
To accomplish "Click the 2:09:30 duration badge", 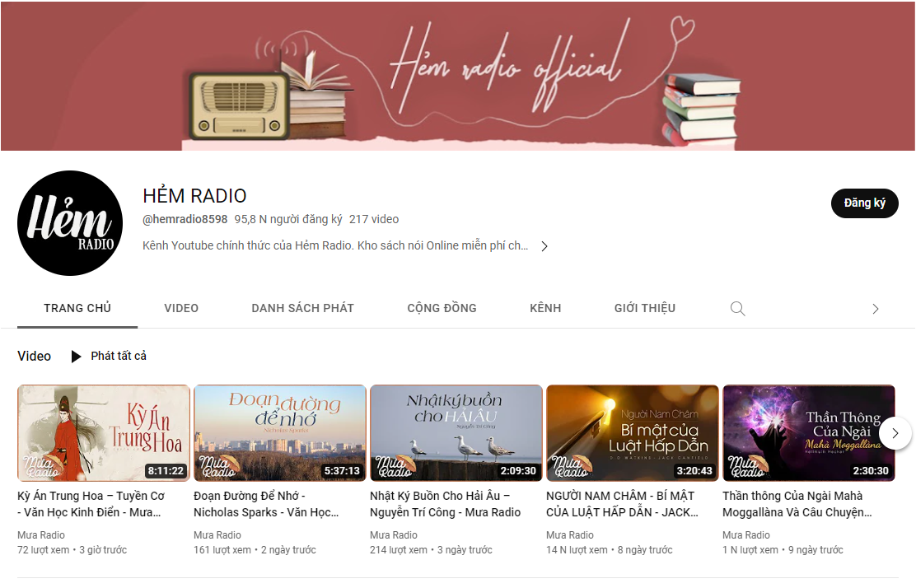I will coord(518,470).
